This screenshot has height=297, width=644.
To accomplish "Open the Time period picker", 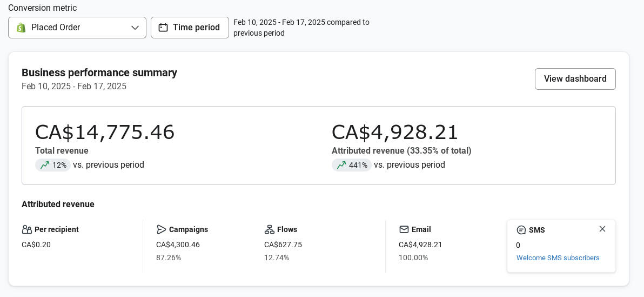I will coord(190,28).
